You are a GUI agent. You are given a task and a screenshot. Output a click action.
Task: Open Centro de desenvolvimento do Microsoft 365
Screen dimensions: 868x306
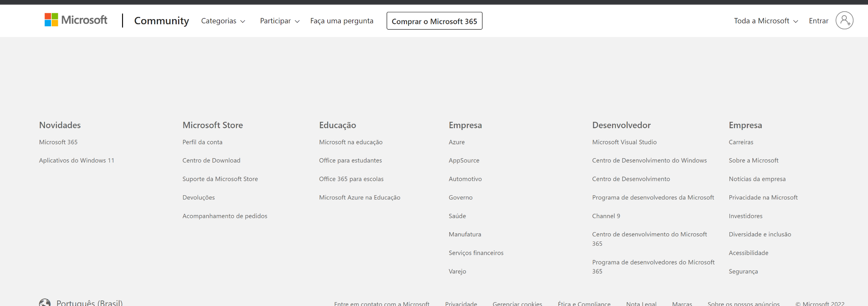point(650,239)
